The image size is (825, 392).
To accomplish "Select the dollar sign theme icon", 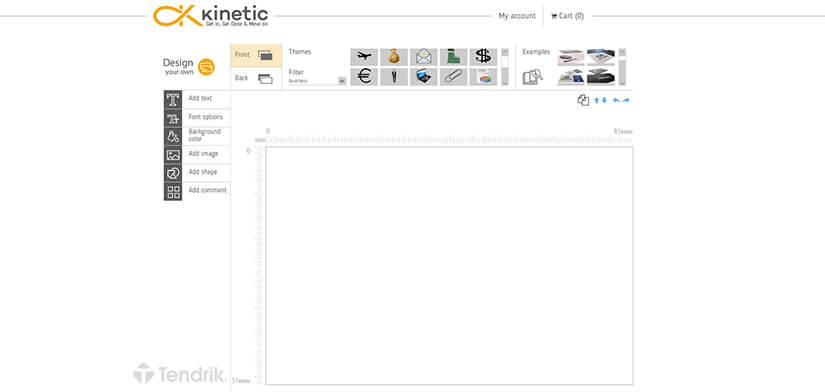I will pos(483,56).
